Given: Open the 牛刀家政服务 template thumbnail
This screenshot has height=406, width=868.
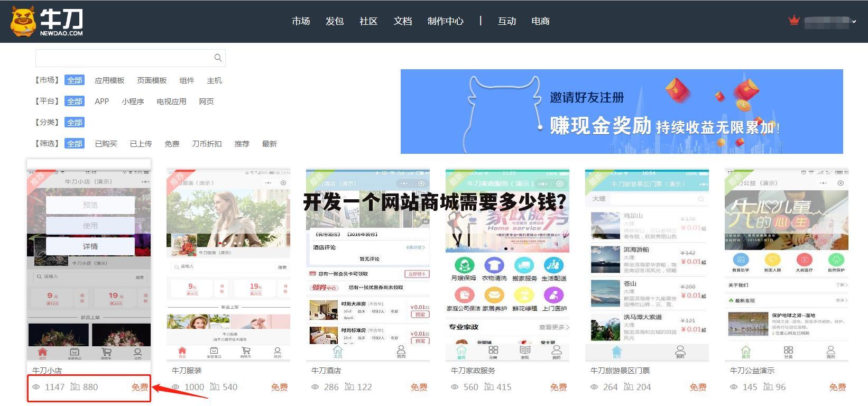Looking at the screenshot, I should tap(507, 265).
